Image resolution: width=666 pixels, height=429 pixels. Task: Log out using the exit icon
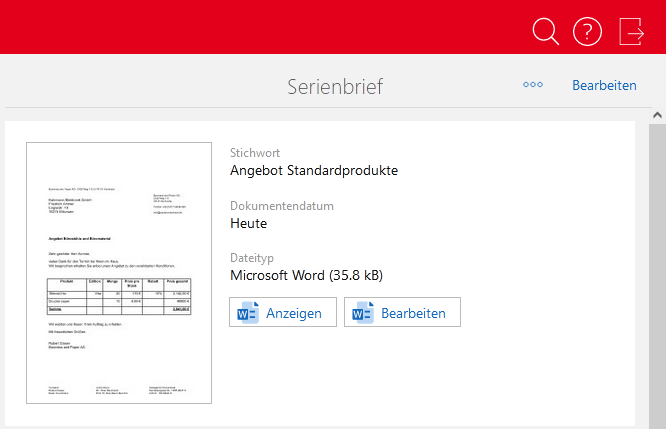pyautogui.click(x=632, y=32)
